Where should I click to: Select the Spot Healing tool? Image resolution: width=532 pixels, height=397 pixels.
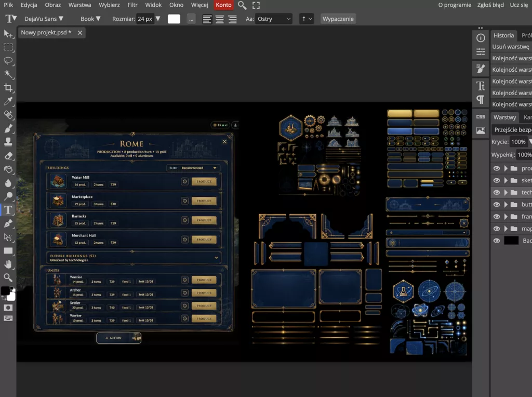click(8, 115)
